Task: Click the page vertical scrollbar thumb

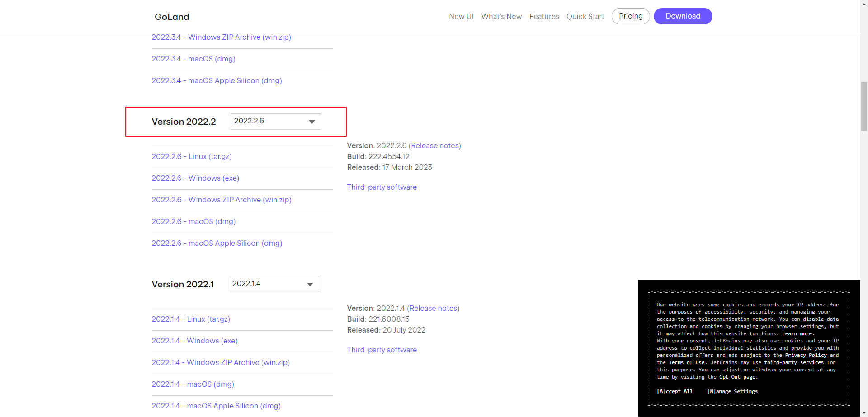Action: coord(864,106)
